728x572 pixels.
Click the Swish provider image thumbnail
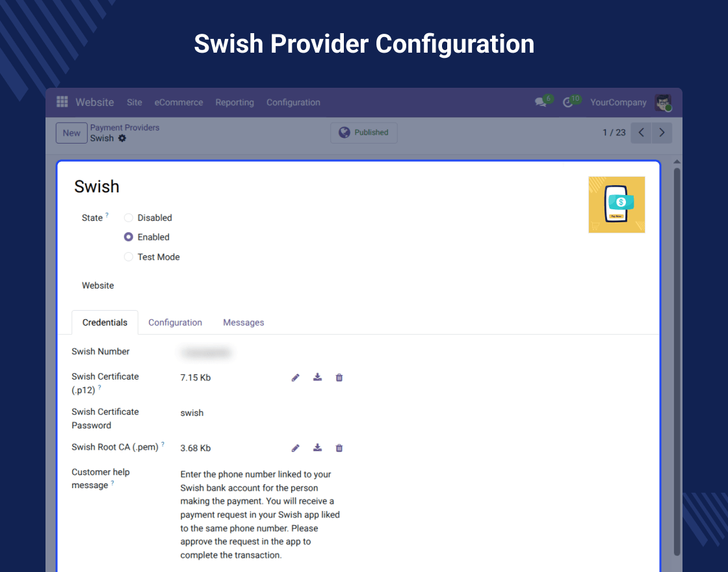(617, 205)
